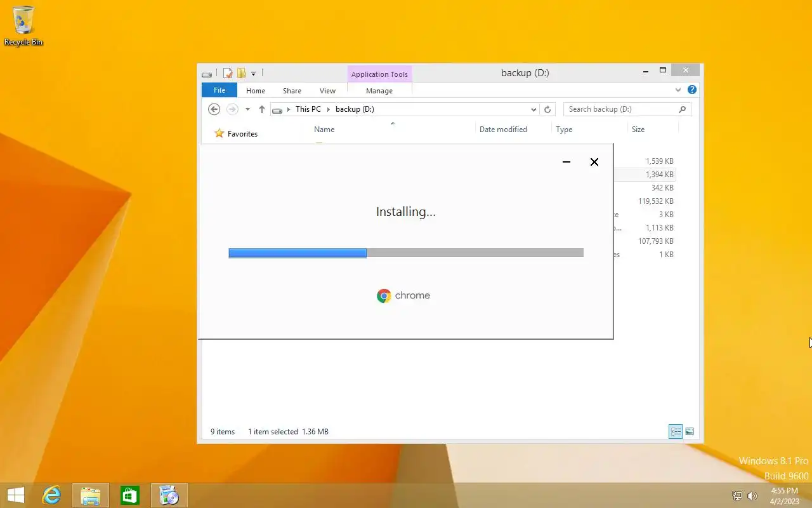Sort files by Date modified column
This screenshot has height=508, width=812.
[503, 130]
